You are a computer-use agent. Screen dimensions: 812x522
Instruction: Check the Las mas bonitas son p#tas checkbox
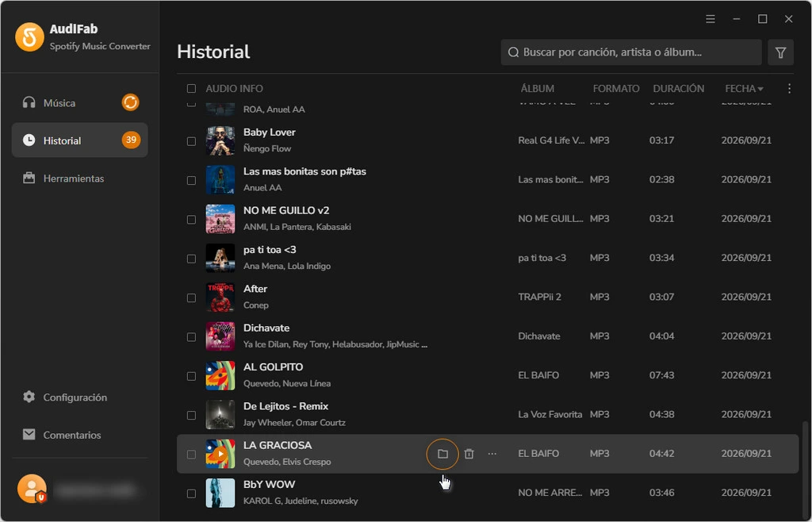(x=192, y=181)
